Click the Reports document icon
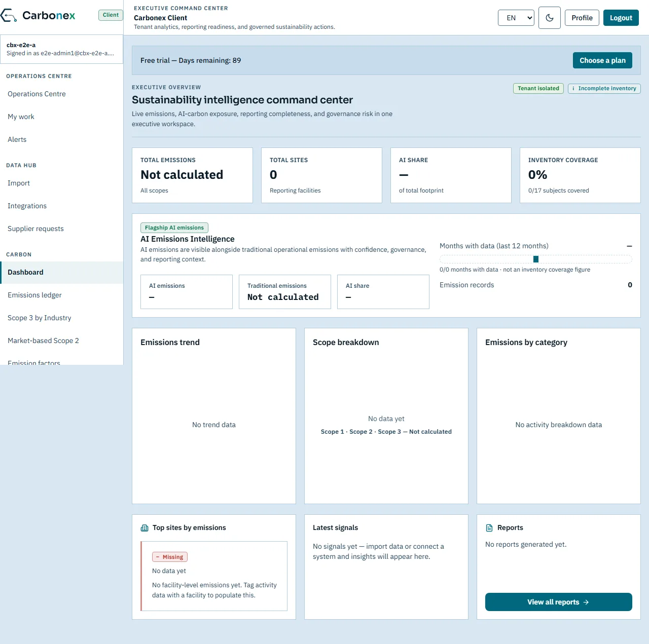 489,528
